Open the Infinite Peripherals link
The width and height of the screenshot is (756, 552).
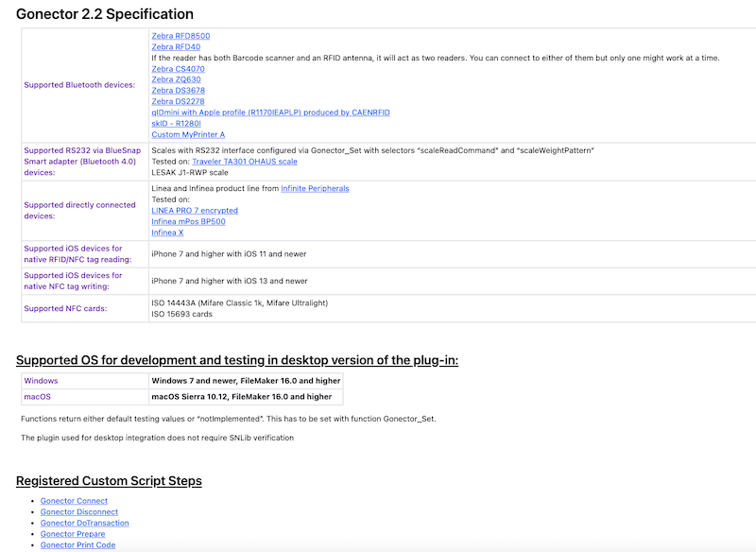[315, 188]
